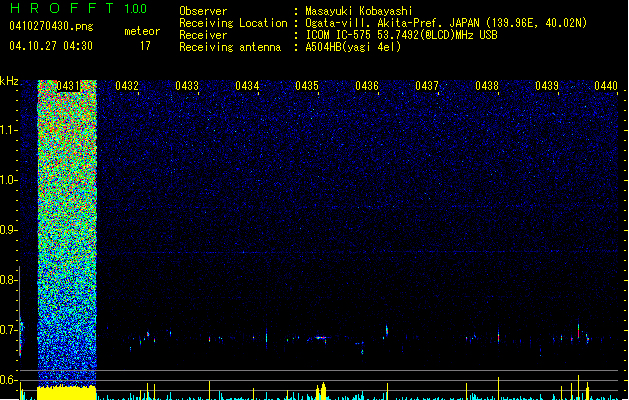Click the observer name Masayuki Kobayashi

coord(359,11)
